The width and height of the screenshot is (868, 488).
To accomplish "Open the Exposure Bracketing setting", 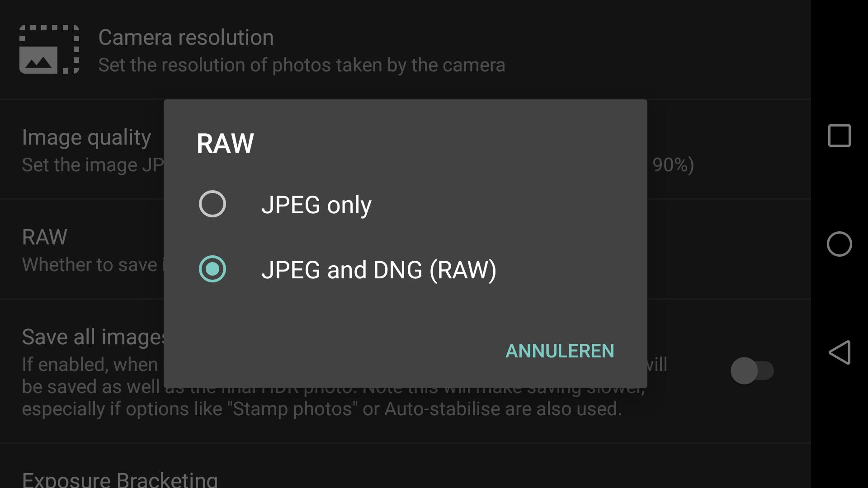I will [x=120, y=479].
